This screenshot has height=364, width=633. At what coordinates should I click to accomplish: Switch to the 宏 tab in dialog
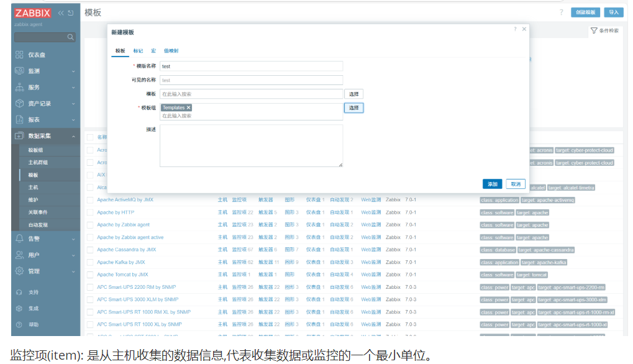pos(153,51)
